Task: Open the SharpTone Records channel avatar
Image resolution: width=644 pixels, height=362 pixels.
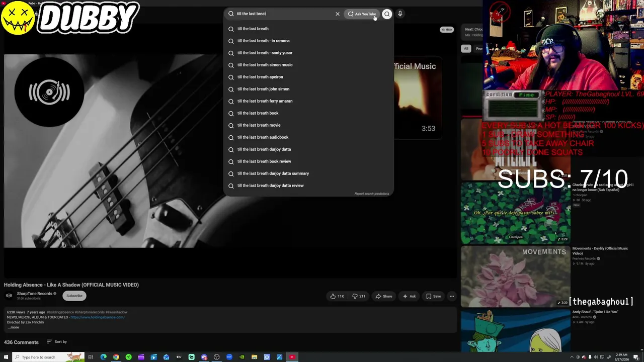Action: tap(9, 296)
